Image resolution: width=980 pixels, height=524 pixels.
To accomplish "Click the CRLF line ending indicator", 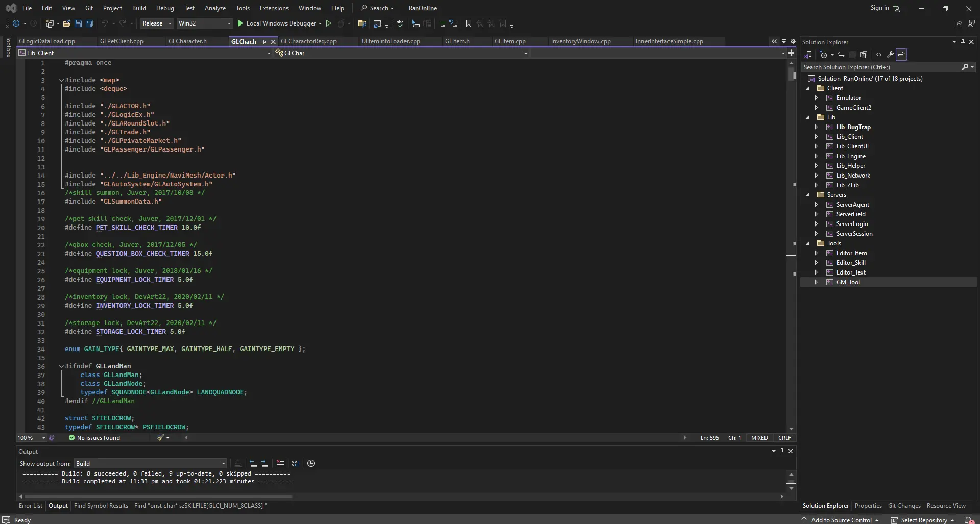I will [784, 438].
